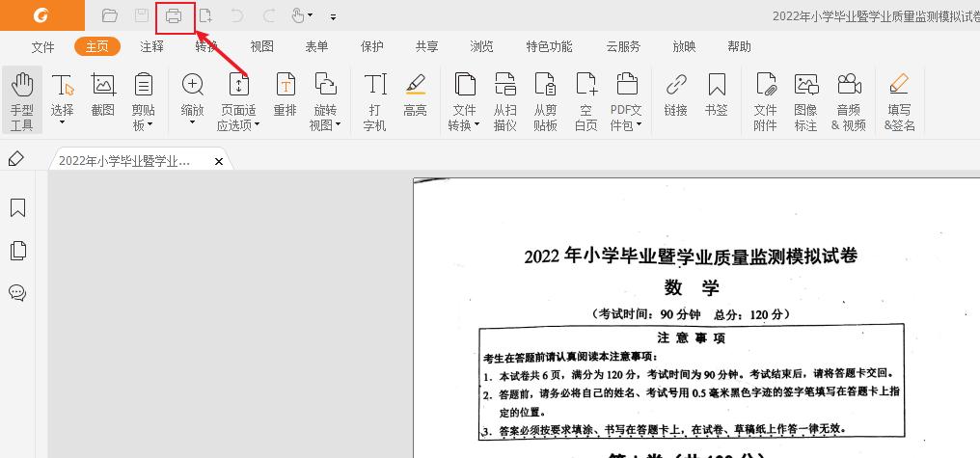Switch to the 共享 ribbon tab
This screenshot has width=980, height=458.
click(x=427, y=46)
